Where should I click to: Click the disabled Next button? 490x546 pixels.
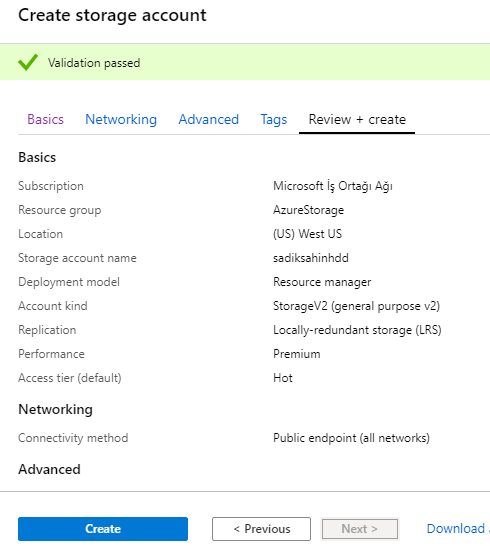pos(360,529)
